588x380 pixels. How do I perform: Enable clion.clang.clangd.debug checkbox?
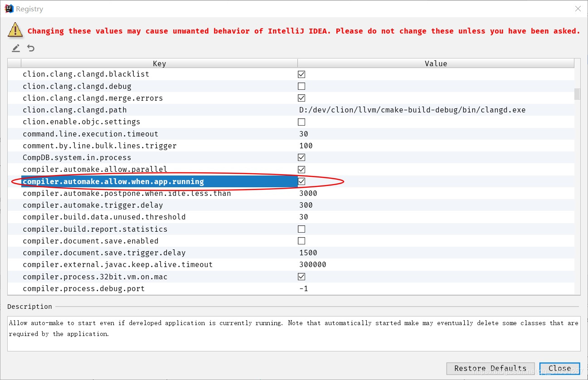(301, 86)
